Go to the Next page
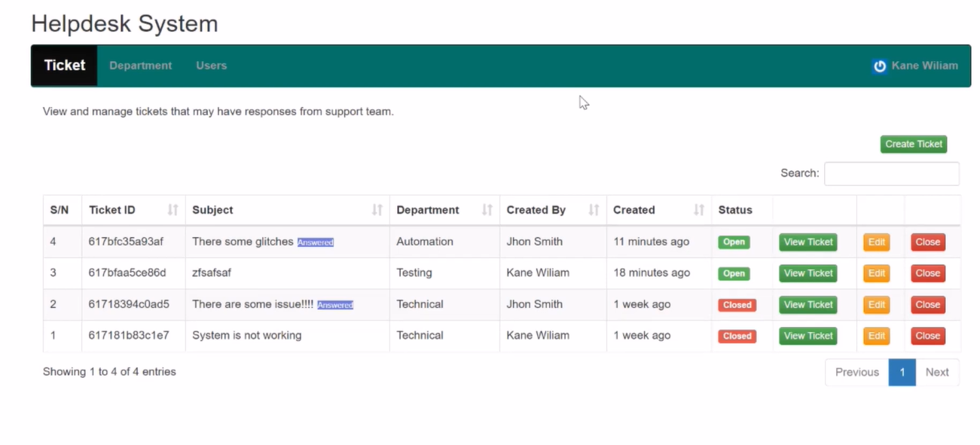This screenshot has width=980, height=445. point(937,372)
